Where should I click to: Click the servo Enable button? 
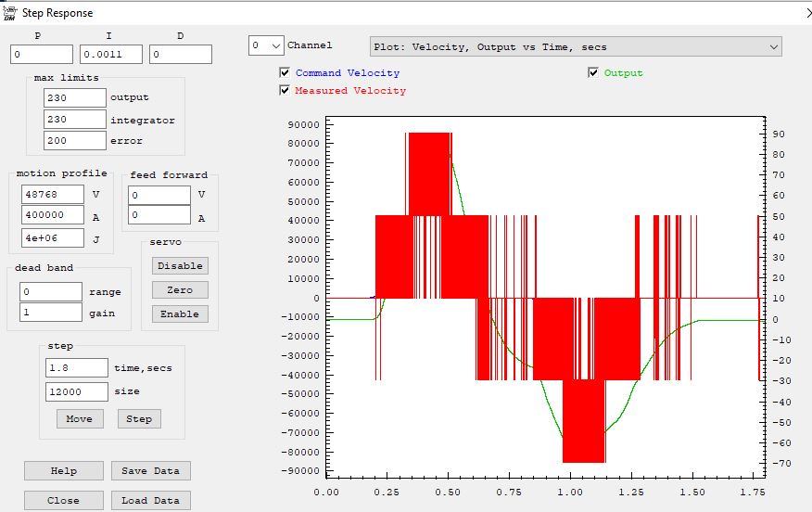pos(180,314)
